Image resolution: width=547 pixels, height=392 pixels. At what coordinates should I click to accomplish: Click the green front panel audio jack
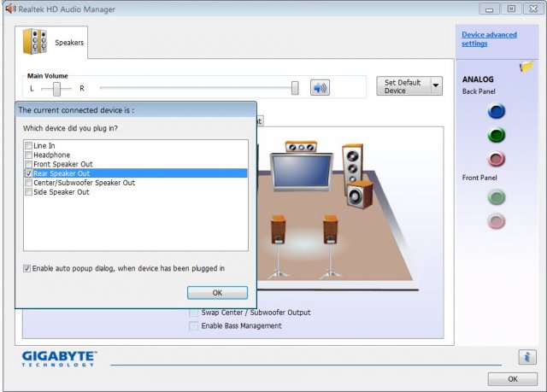[496, 198]
